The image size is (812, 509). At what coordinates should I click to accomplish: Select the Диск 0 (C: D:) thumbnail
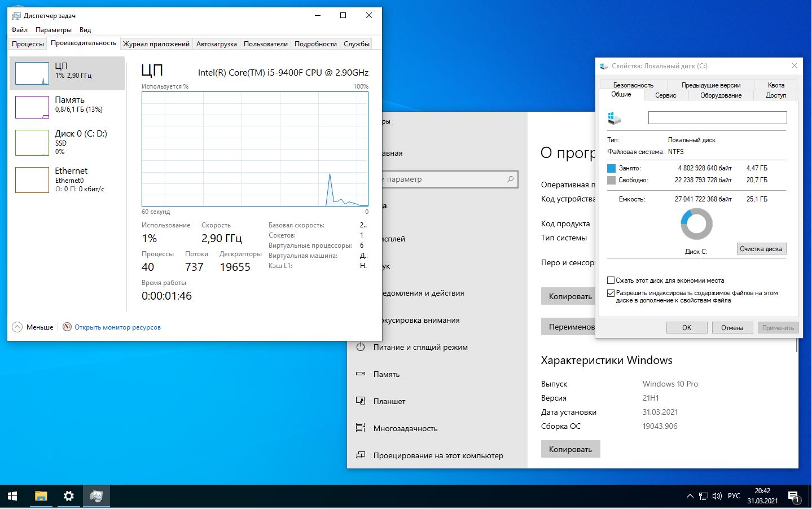(32, 143)
